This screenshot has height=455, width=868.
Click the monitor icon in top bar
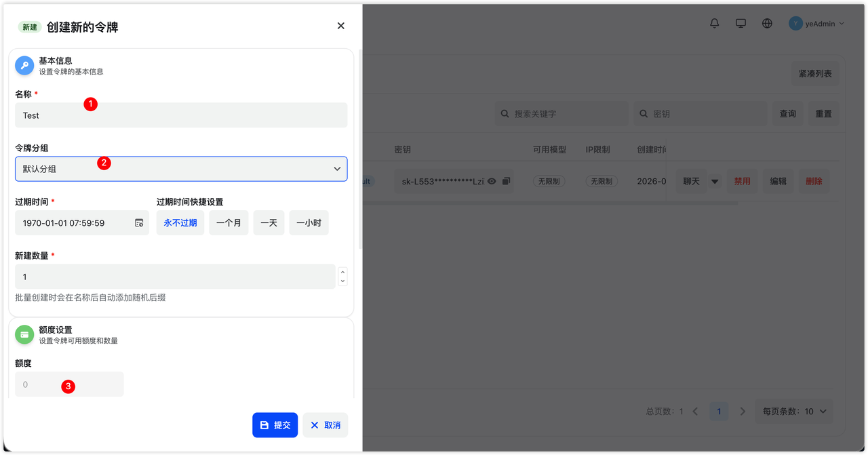click(741, 23)
